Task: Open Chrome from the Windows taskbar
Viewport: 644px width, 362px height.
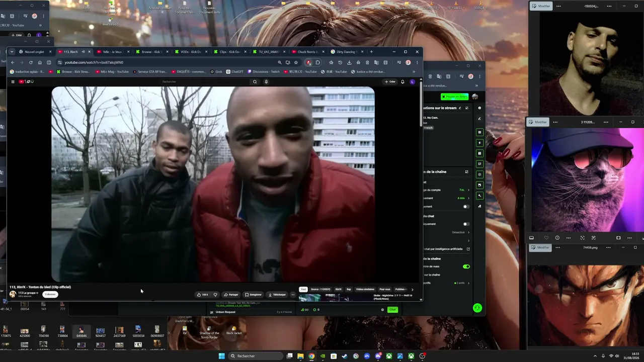Action: [311, 356]
